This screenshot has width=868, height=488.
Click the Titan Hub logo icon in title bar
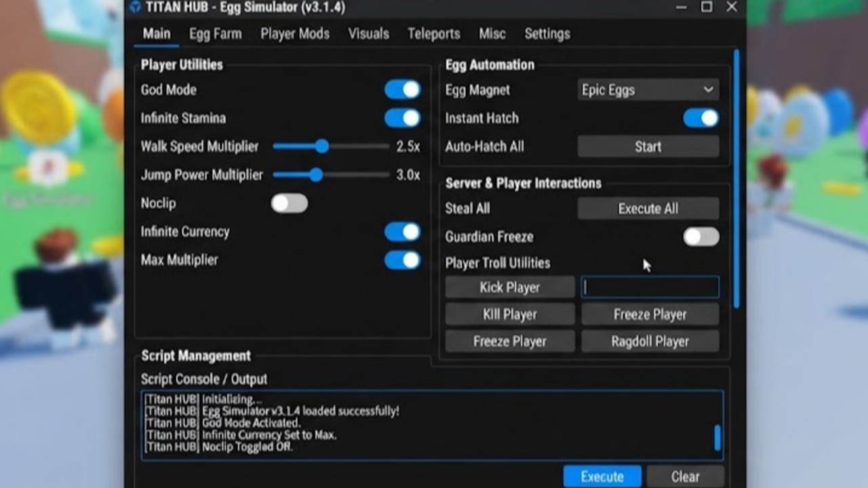coord(135,7)
